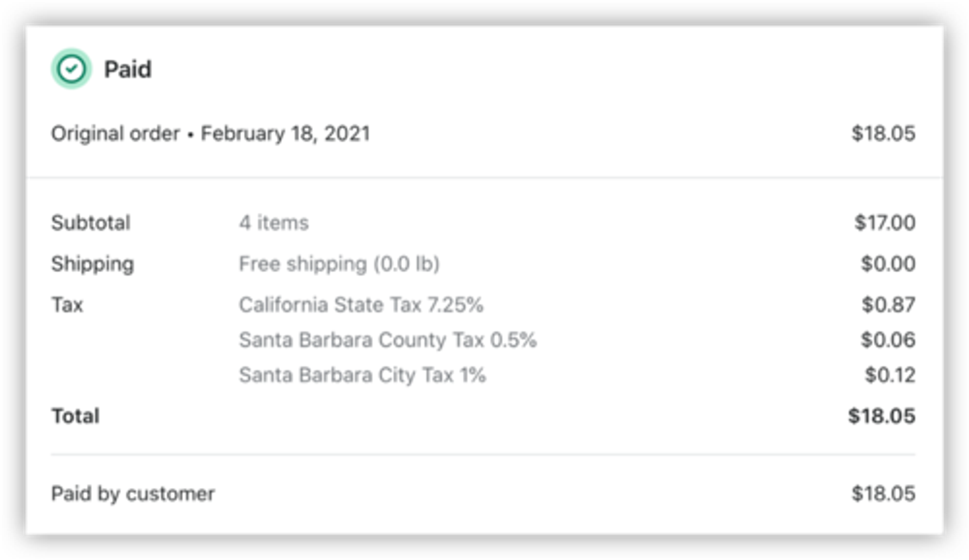Click the subtotal amount $17.00

(885, 223)
